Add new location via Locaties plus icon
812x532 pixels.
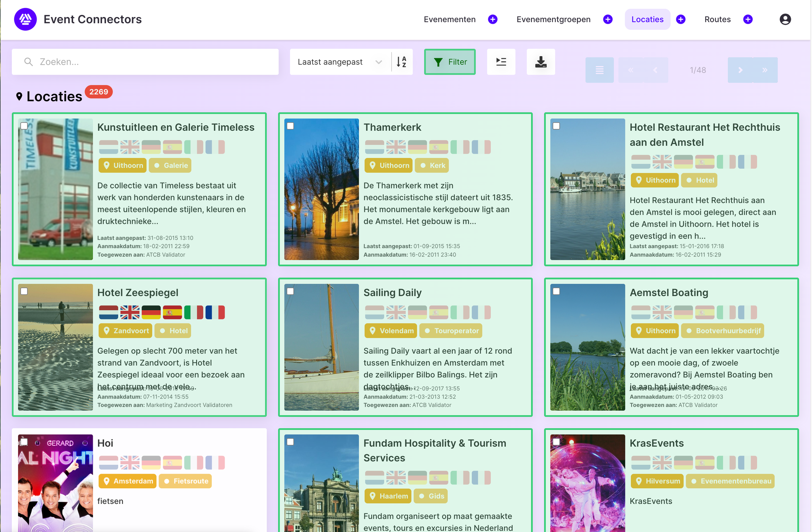(680, 19)
